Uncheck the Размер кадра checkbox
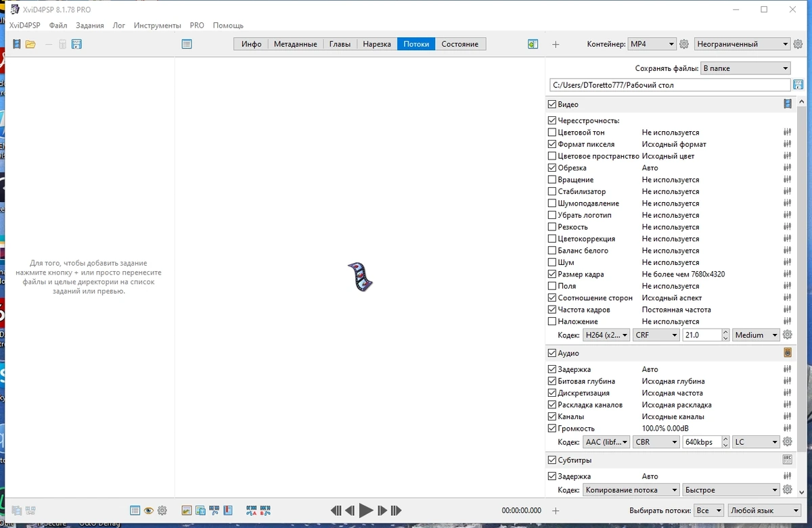This screenshot has height=528, width=812. click(x=552, y=274)
